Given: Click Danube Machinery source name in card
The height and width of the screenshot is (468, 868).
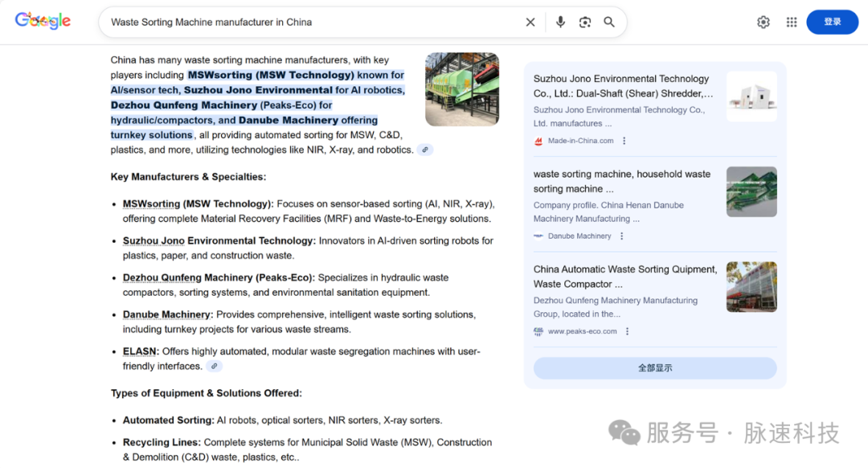Looking at the screenshot, I should pyautogui.click(x=579, y=236).
